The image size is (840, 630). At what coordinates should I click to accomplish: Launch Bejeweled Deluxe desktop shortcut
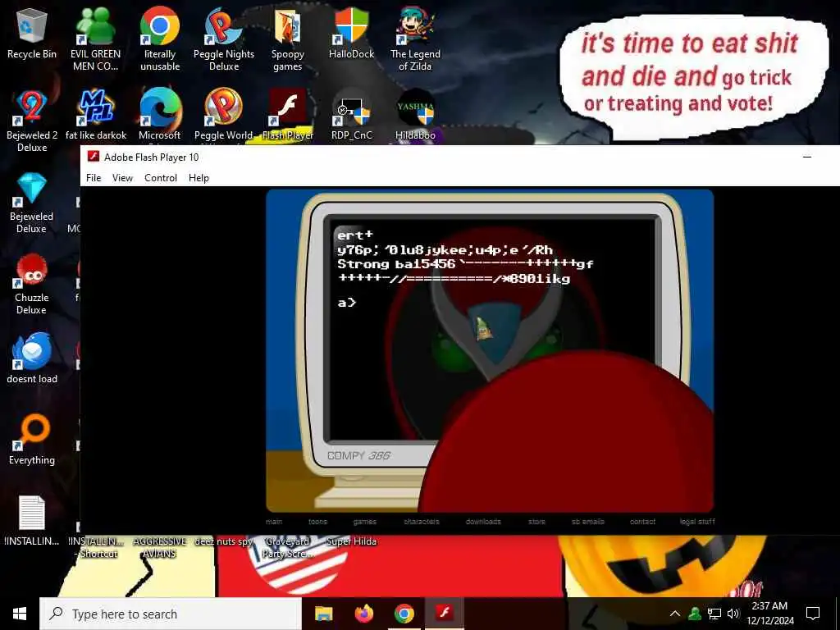[32, 202]
